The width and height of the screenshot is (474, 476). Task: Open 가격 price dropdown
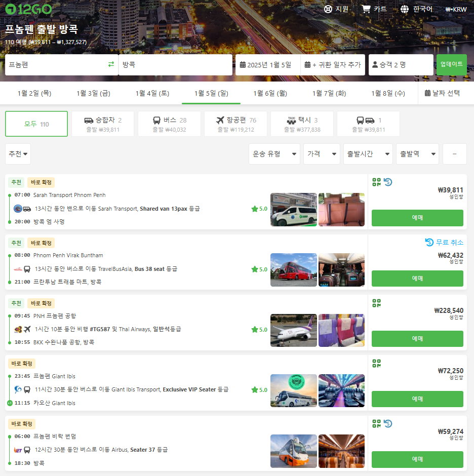point(322,154)
